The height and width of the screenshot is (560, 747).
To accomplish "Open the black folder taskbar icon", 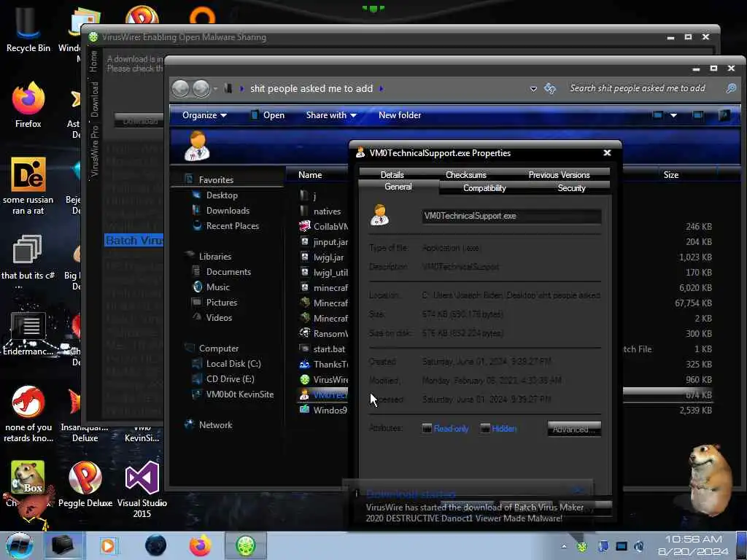I will 63,545.
